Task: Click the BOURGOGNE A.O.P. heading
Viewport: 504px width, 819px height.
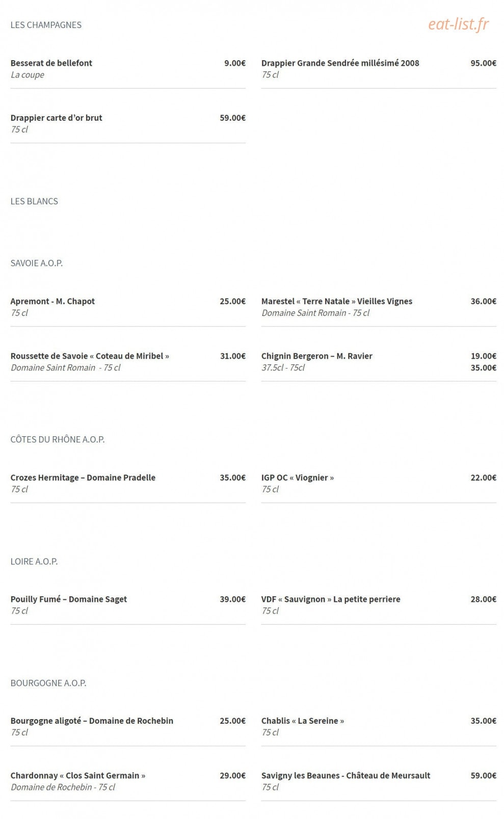Action: [x=48, y=683]
